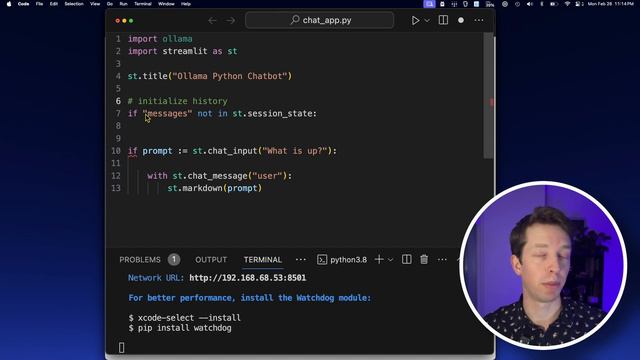
Task: Click line number 10 in the gutter
Action: tap(116, 151)
